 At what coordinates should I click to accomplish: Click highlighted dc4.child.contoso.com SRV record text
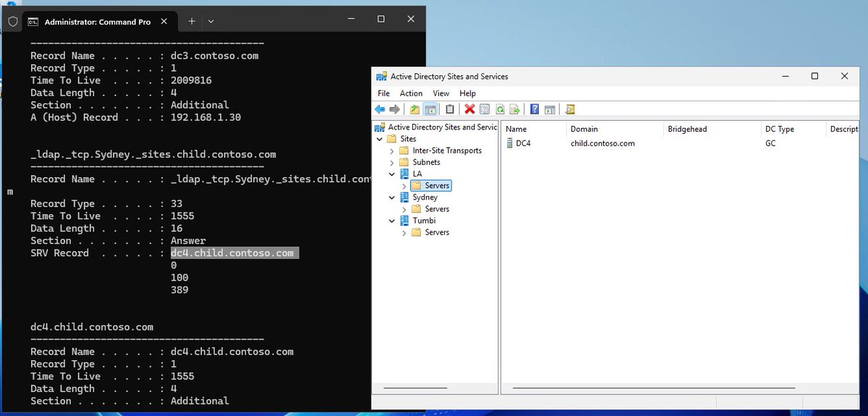coord(234,252)
